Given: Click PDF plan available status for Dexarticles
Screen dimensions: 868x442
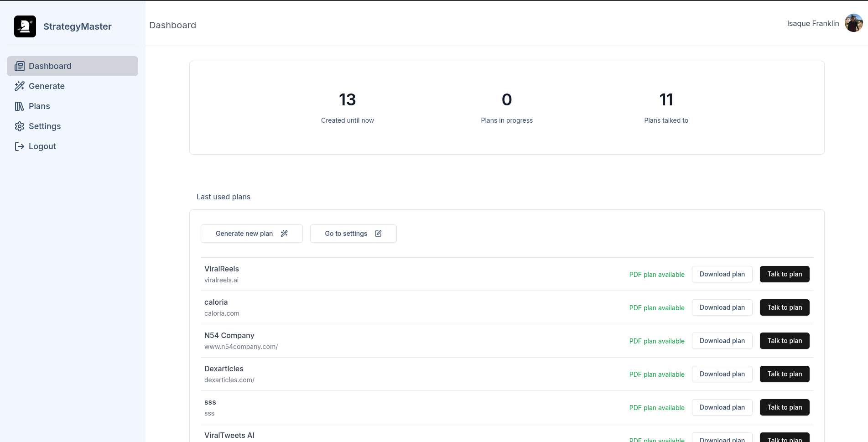Looking at the screenshot, I should point(657,374).
